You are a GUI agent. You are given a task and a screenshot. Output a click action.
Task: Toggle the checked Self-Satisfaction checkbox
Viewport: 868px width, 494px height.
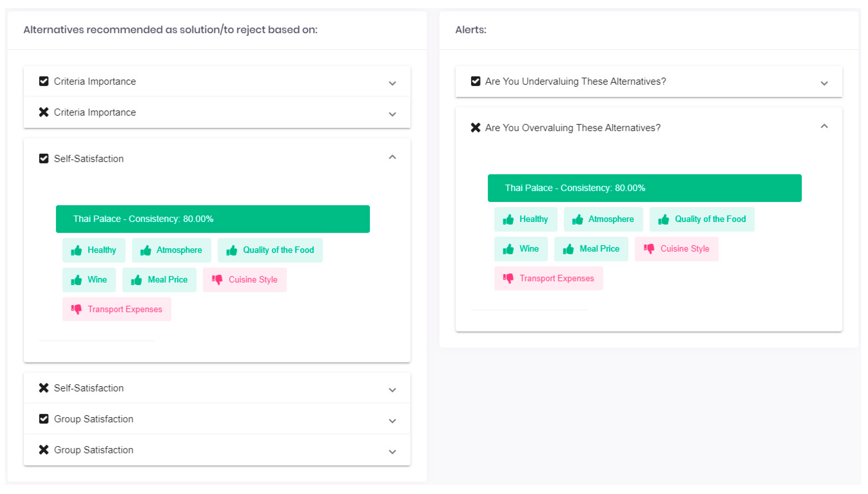44,159
